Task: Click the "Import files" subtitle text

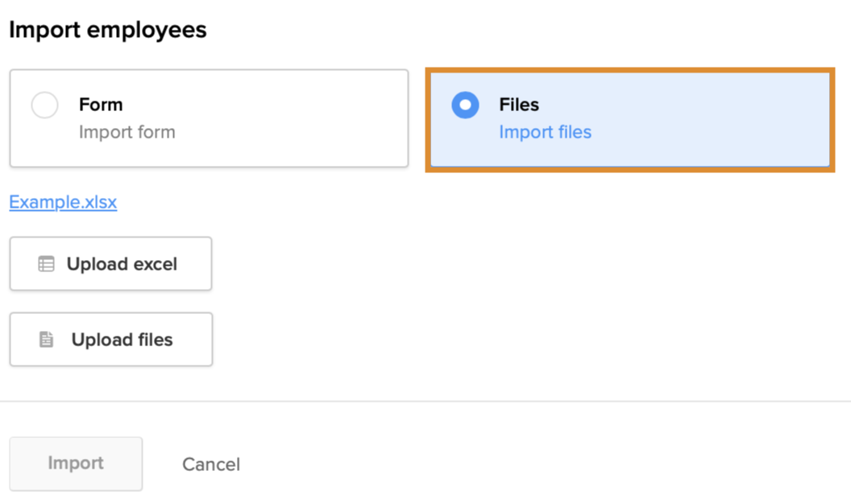Action: click(545, 132)
